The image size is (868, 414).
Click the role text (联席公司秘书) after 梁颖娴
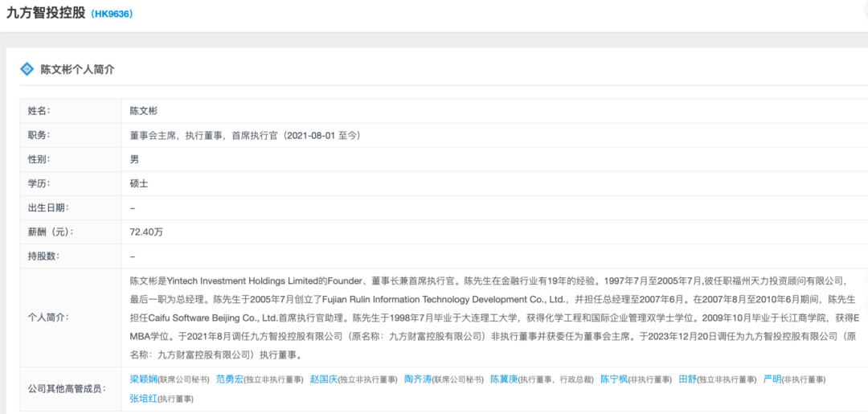(184, 379)
